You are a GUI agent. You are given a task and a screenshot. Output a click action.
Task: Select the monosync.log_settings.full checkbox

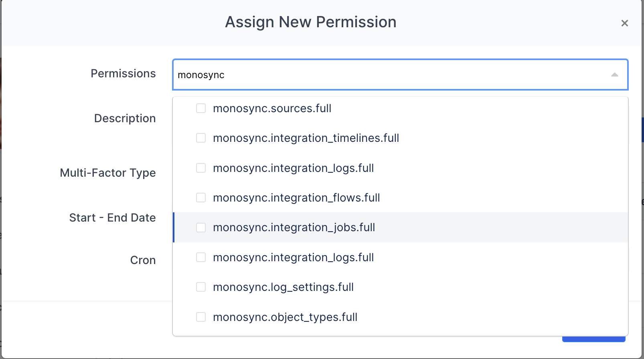tap(201, 287)
